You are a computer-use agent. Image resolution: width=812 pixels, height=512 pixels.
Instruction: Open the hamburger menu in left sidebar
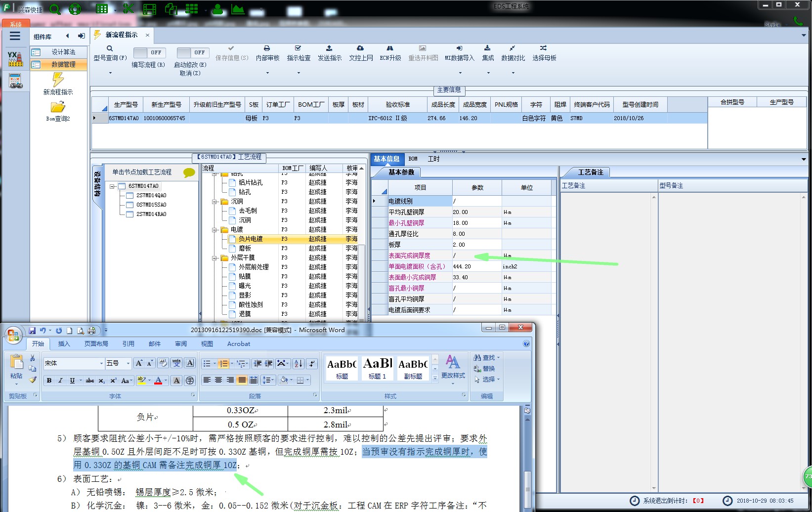coord(15,36)
